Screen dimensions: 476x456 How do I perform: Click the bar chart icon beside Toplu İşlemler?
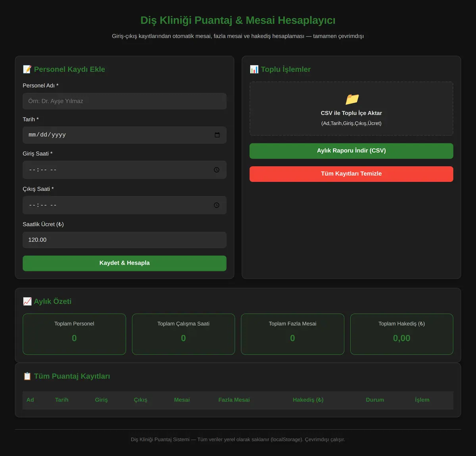pyautogui.click(x=254, y=69)
